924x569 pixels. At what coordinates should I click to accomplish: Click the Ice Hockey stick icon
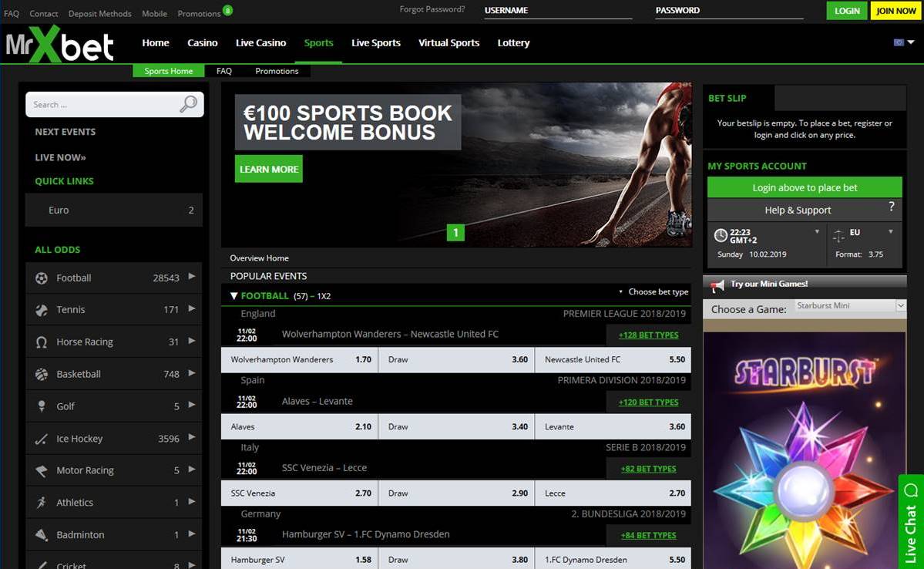pos(42,439)
